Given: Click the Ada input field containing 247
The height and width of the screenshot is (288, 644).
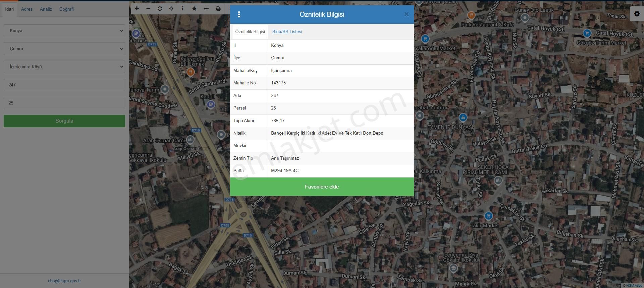Looking at the screenshot, I should [64, 85].
